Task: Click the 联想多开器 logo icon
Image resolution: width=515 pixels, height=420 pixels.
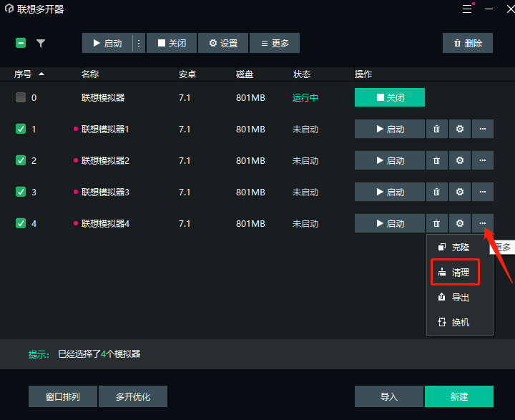Action: point(9,9)
